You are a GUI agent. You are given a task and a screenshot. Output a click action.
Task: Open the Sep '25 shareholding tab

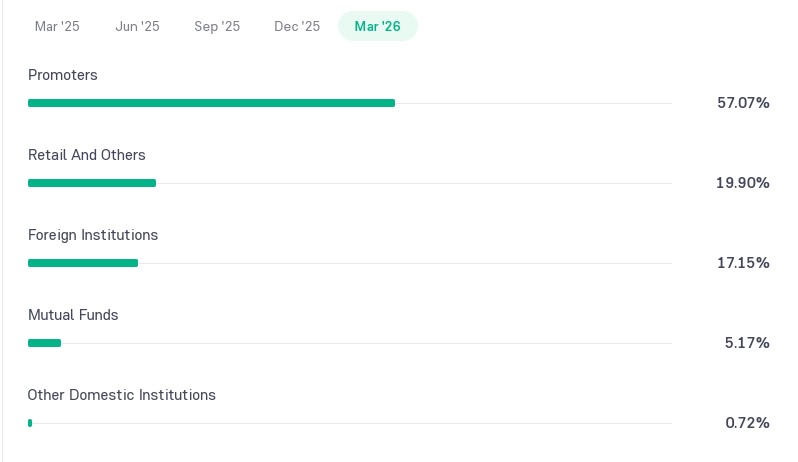217,26
